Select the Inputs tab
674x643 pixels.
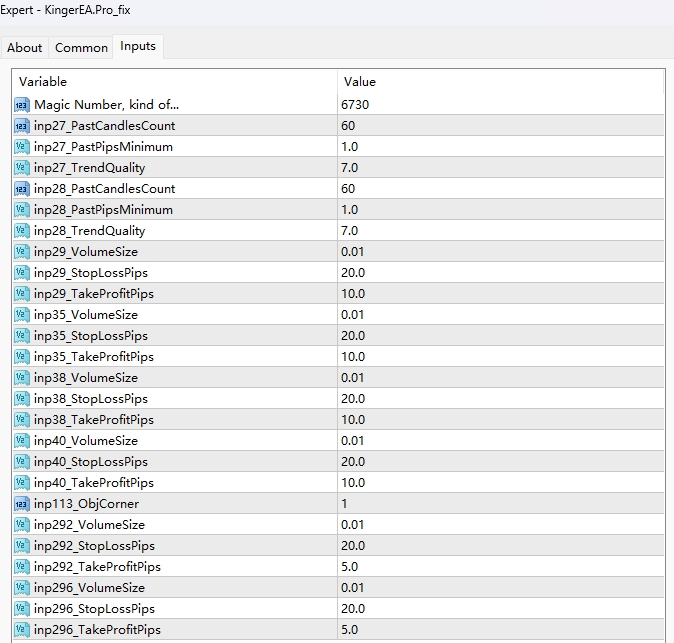tap(138, 47)
